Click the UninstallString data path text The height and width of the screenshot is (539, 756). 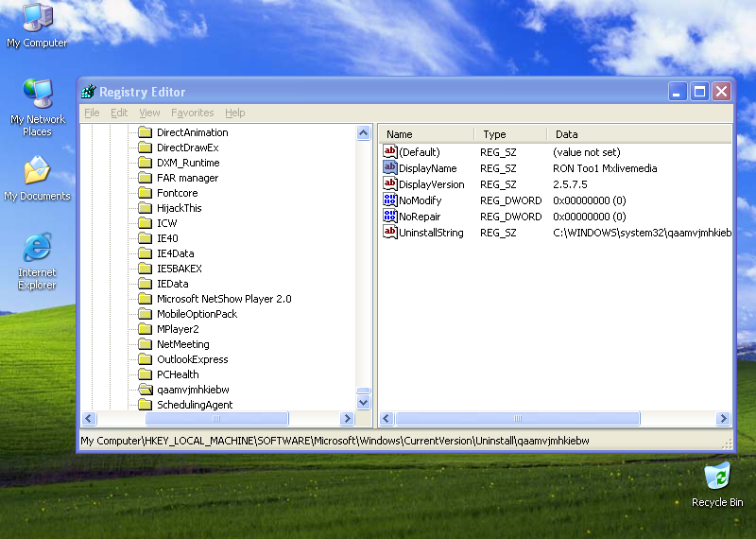[642, 233]
